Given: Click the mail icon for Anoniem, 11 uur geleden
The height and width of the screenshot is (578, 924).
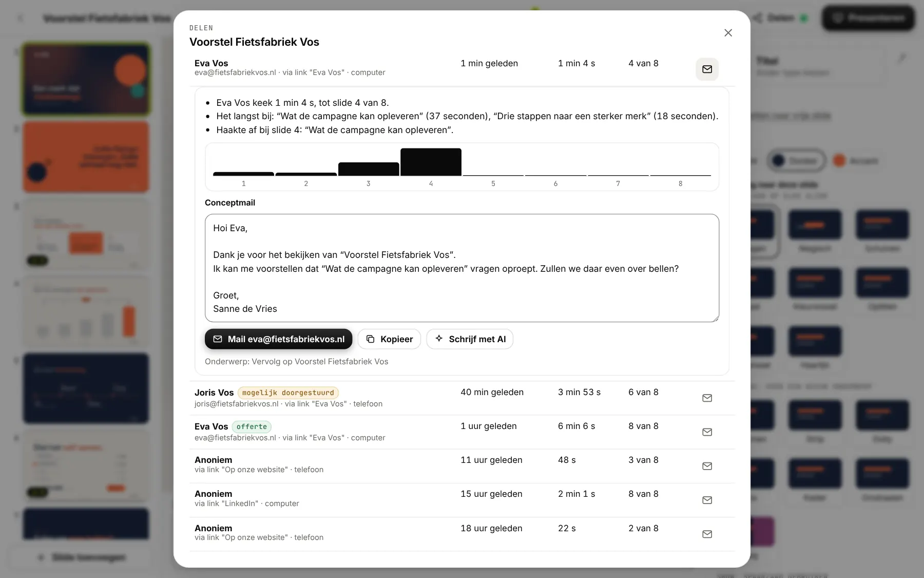Looking at the screenshot, I should (707, 466).
